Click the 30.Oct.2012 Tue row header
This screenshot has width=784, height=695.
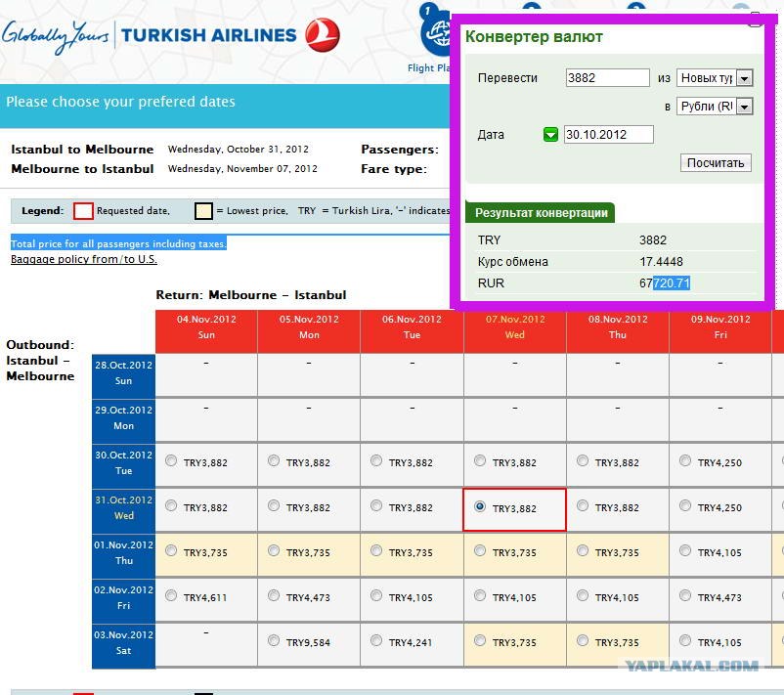(123, 465)
